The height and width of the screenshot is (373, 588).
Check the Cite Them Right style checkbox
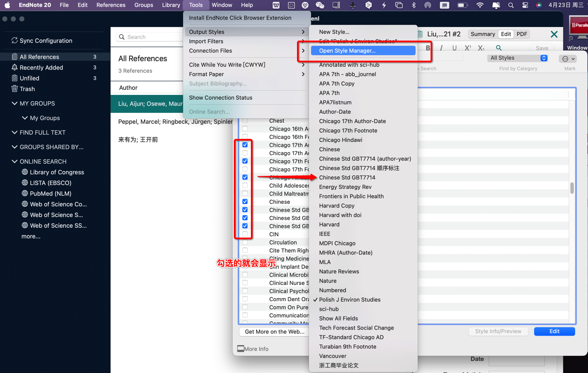click(x=245, y=250)
